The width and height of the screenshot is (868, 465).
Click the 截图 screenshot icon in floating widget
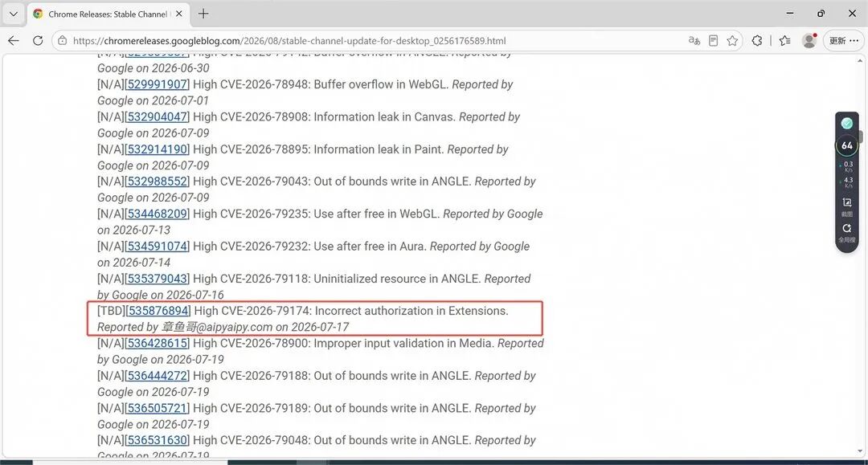847,206
